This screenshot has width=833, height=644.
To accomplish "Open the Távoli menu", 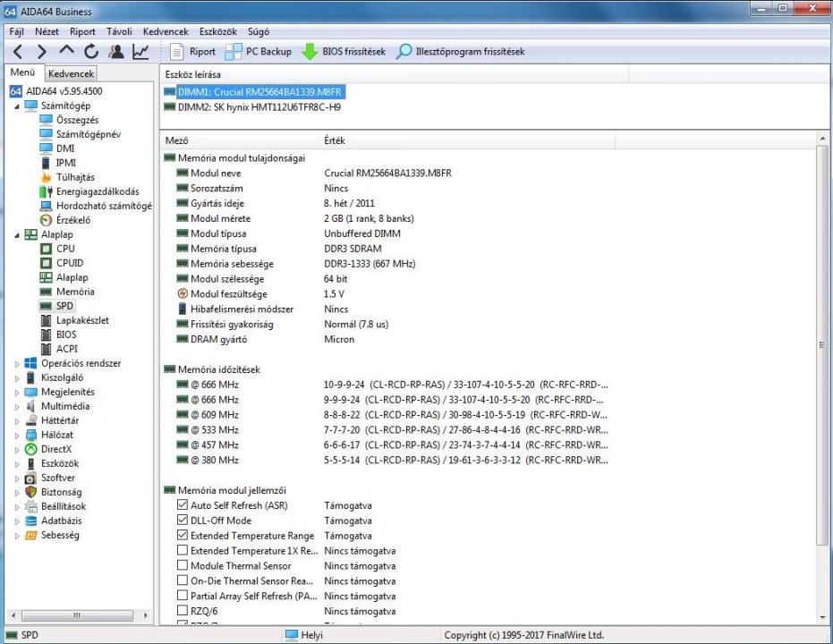I will click(119, 32).
